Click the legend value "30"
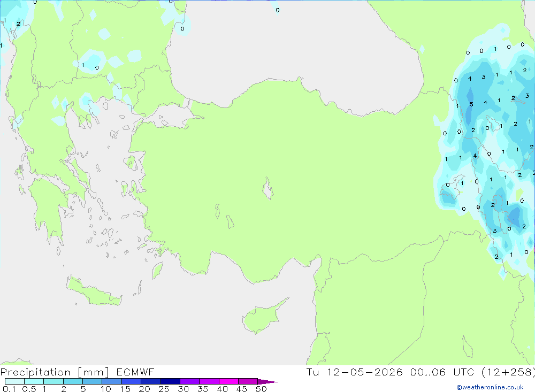Viewport: 535px width, 392px height. point(184,389)
